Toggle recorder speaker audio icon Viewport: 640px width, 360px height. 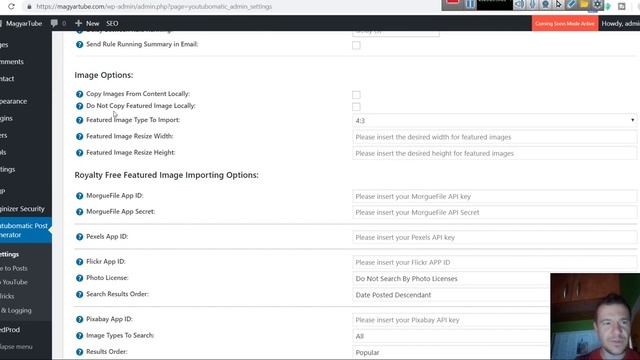tap(519, 4)
